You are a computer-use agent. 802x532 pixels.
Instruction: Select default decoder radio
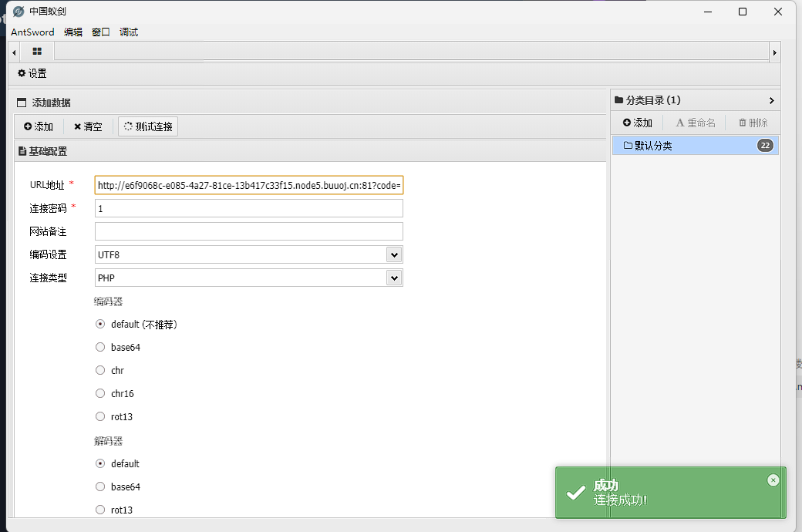point(100,463)
